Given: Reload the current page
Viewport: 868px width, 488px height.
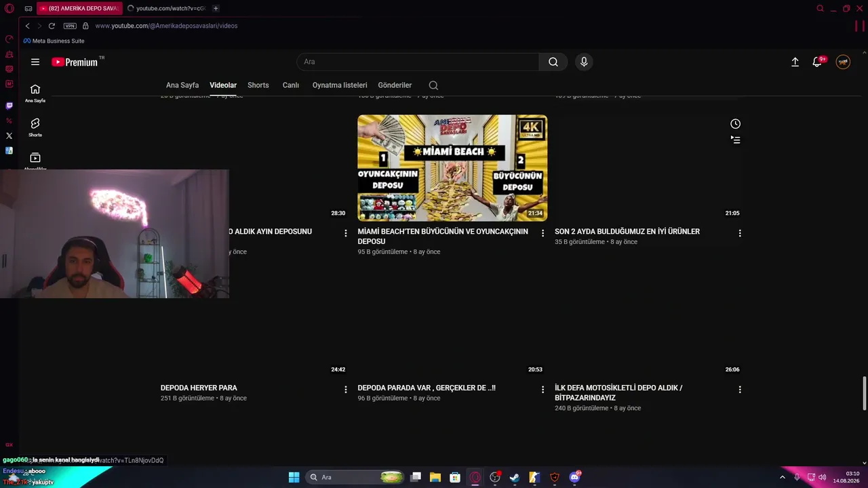Looking at the screenshot, I should pyautogui.click(x=51, y=26).
